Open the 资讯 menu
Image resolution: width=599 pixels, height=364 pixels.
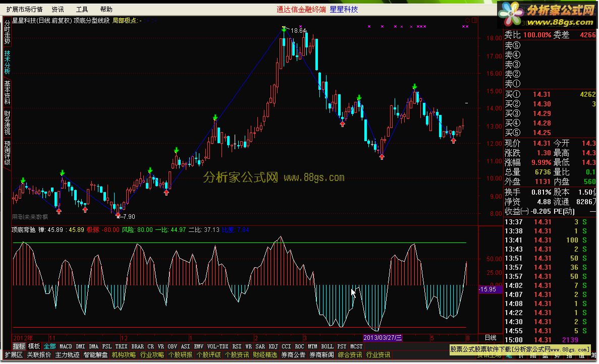point(58,9)
